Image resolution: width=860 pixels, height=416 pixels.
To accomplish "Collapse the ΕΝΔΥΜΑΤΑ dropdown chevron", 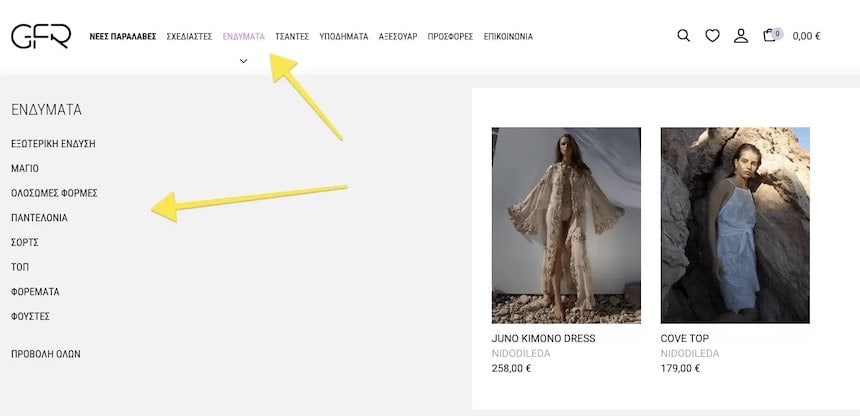I will 243,61.
